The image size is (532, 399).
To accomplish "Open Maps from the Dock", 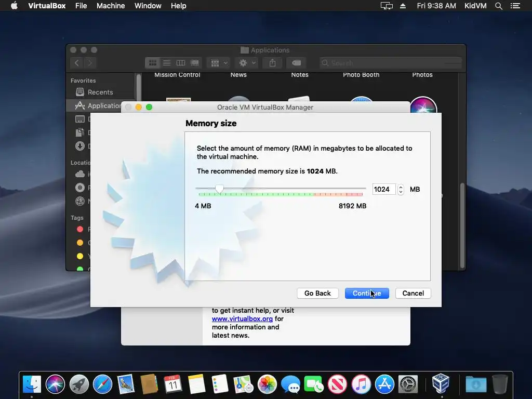I will [x=243, y=384].
